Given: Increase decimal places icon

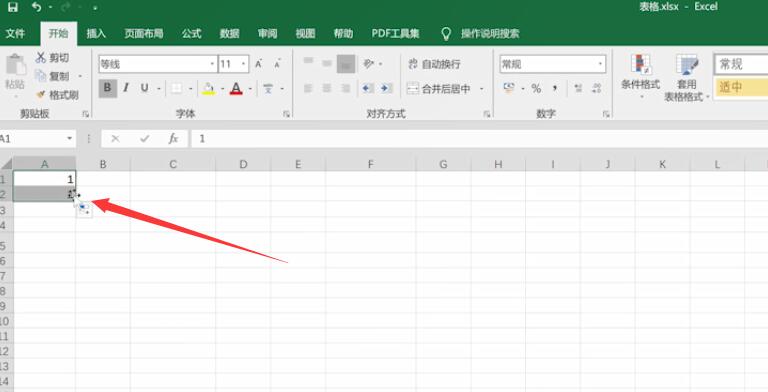Looking at the screenshot, I should click(578, 89).
